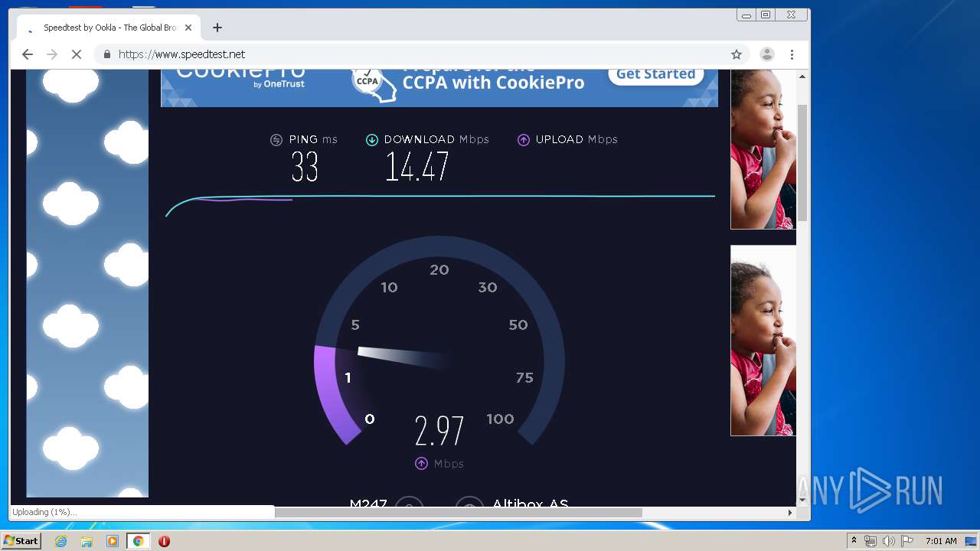Screen dimensions: 980x551
Task: Click the horizontal scrollbar thumb
Action: (458, 513)
